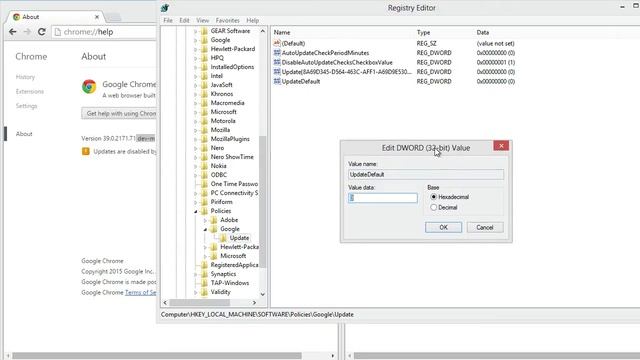This screenshot has height=360, width=640.
Task: Click the DisableAutoUpdateChecksCheckboxValue DWORD icon
Action: pyautogui.click(x=277, y=62)
